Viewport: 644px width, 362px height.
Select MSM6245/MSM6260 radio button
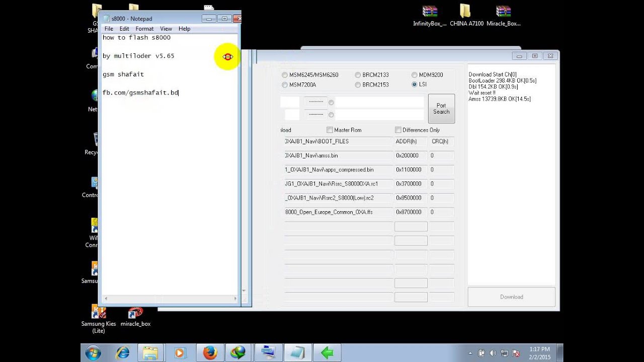point(285,75)
